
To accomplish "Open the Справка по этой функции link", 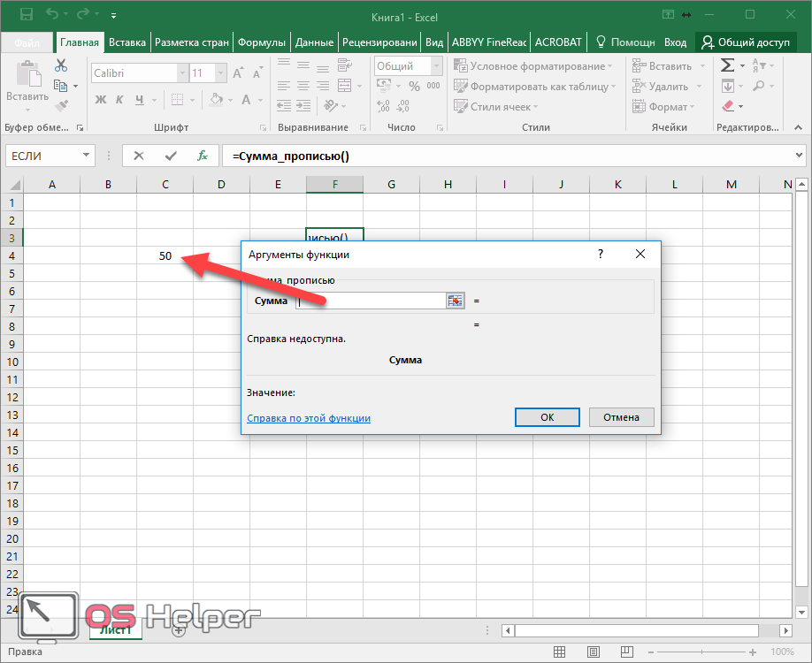I will click(x=309, y=418).
